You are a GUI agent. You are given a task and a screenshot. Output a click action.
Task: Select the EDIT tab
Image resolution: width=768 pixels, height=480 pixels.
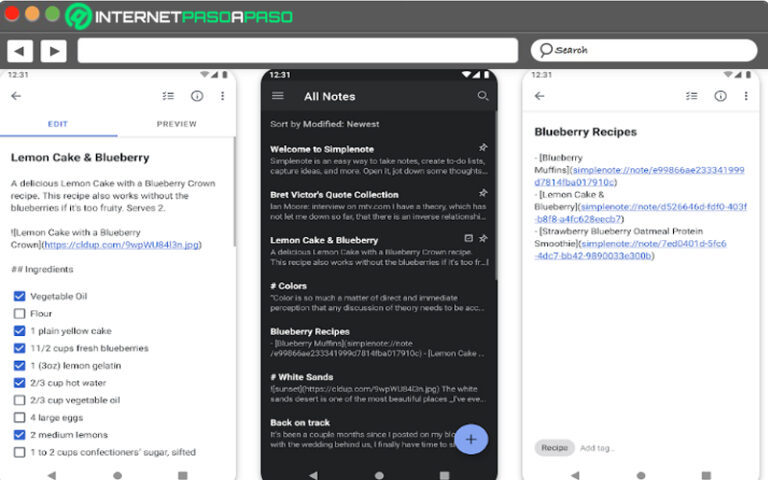[x=59, y=124]
